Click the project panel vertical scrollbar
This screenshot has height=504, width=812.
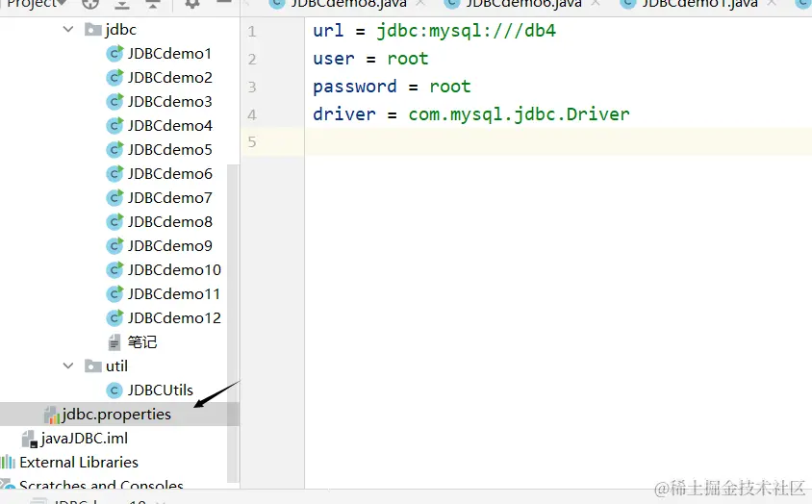233,324
